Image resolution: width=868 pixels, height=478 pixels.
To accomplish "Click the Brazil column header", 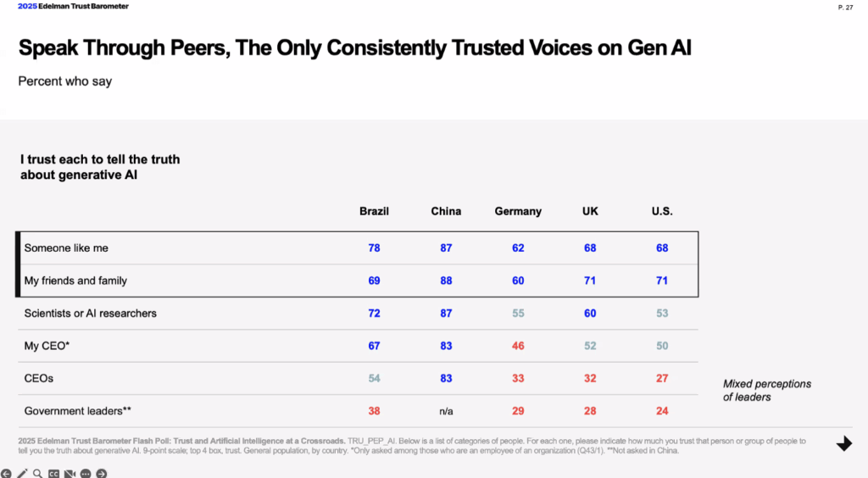I will (x=374, y=211).
